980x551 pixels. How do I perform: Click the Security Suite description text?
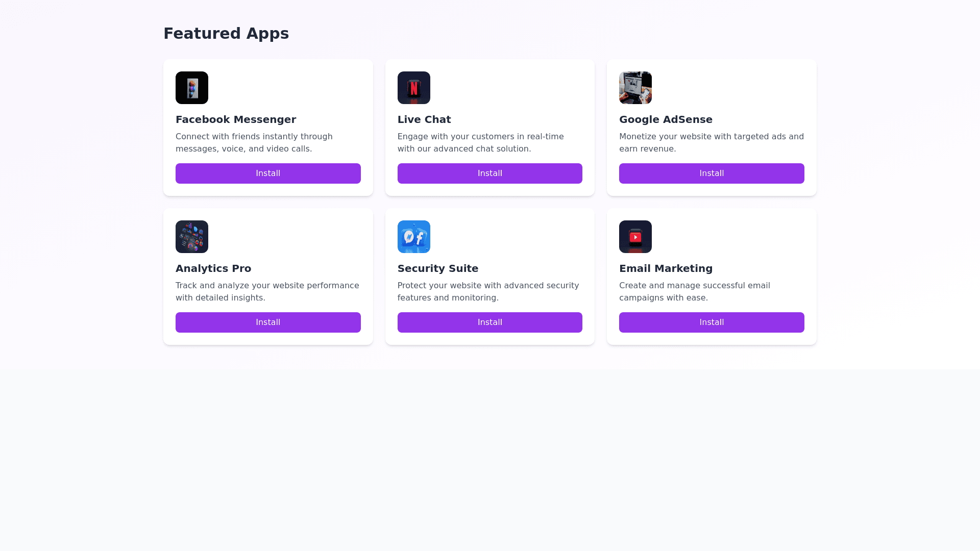pyautogui.click(x=488, y=292)
